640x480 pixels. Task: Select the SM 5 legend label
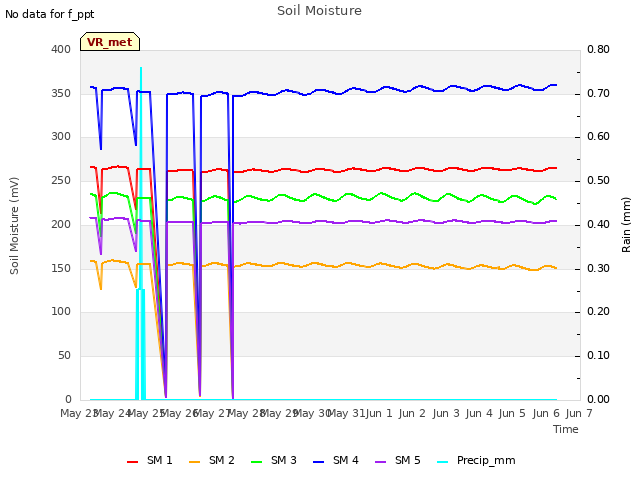[x=408, y=460]
